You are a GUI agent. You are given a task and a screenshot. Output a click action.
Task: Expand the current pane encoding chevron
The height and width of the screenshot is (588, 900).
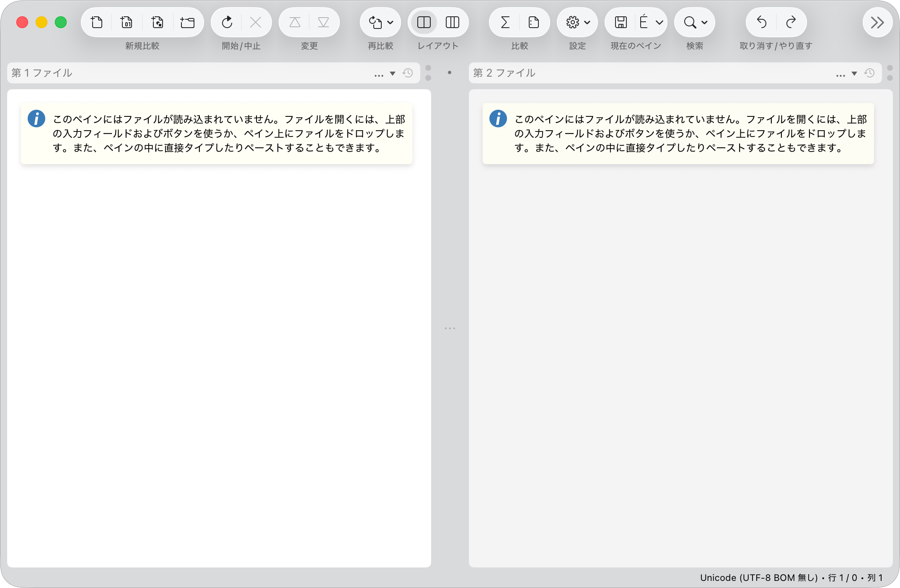pos(659,23)
